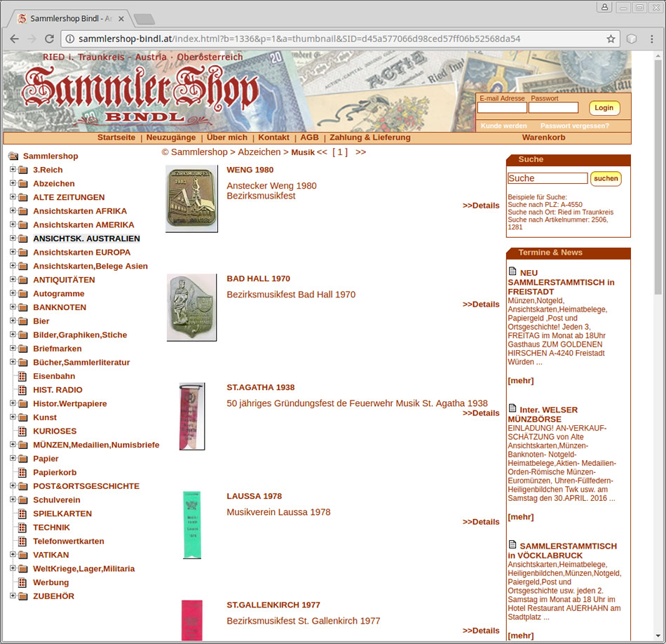Click the grid icon next to TECHNIK
The height and width of the screenshot is (644, 666).
tap(22, 528)
